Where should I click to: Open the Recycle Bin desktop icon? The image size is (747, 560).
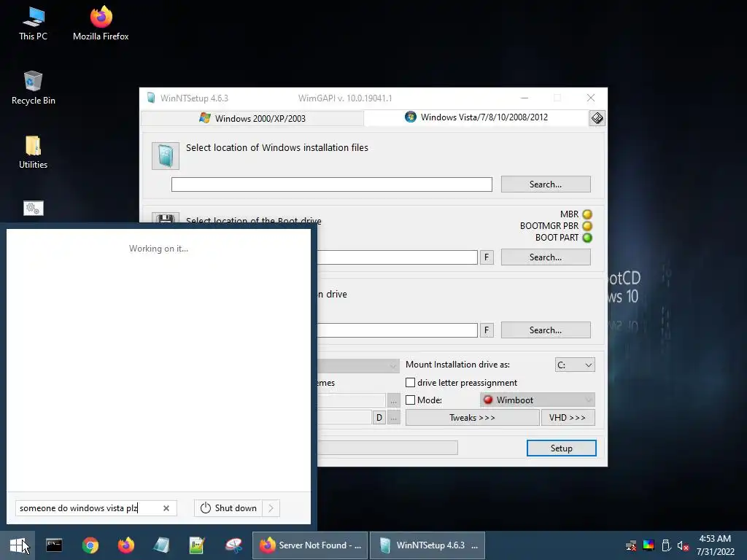[x=33, y=88]
